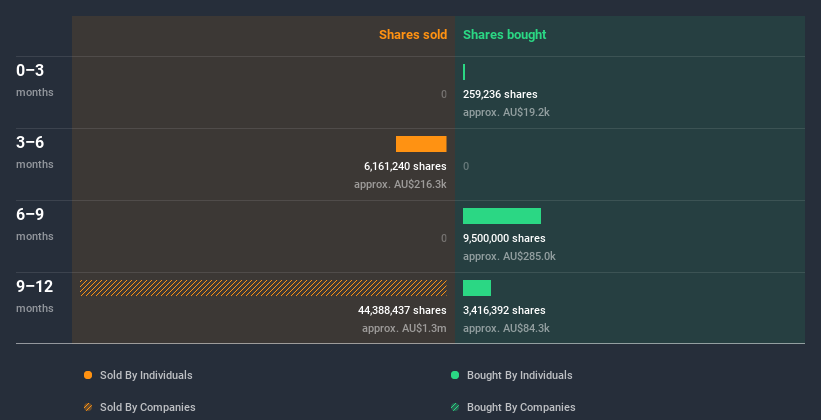Toggle the Sold By Individuals legend label
The width and height of the screenshot is (821, 420).
[x=146, y=375]
